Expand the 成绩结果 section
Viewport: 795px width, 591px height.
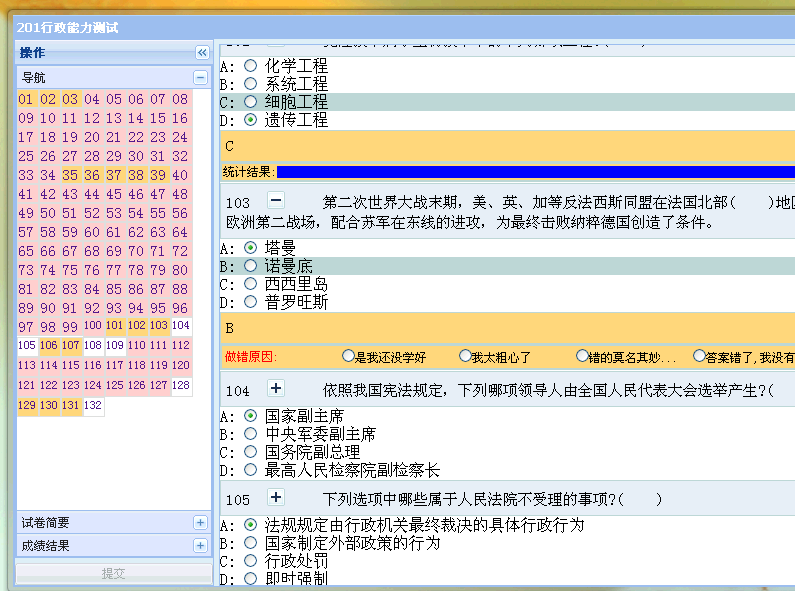click(201, 545)
